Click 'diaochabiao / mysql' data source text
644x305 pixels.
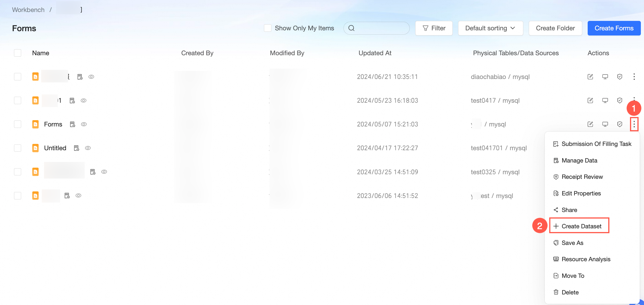pos(500,77)
